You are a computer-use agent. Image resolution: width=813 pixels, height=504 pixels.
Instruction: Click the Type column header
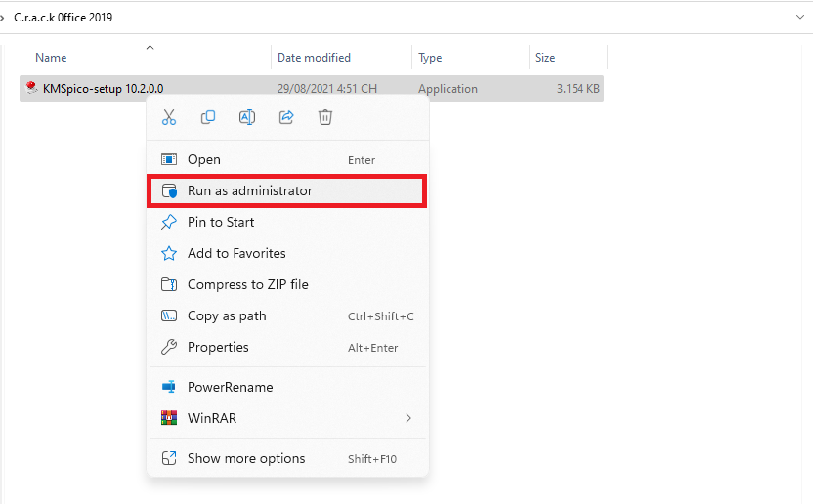point(430,58)
